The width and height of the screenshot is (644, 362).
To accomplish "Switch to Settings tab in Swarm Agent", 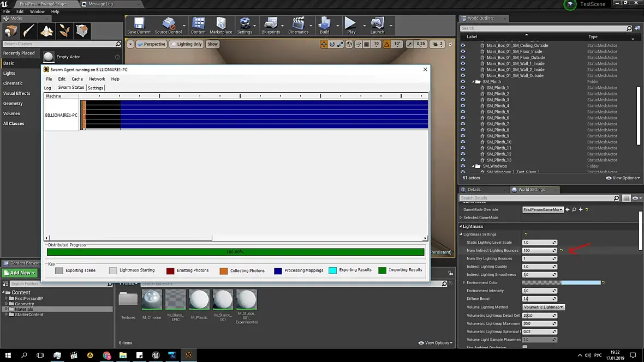I will click(x=96, y=88).
